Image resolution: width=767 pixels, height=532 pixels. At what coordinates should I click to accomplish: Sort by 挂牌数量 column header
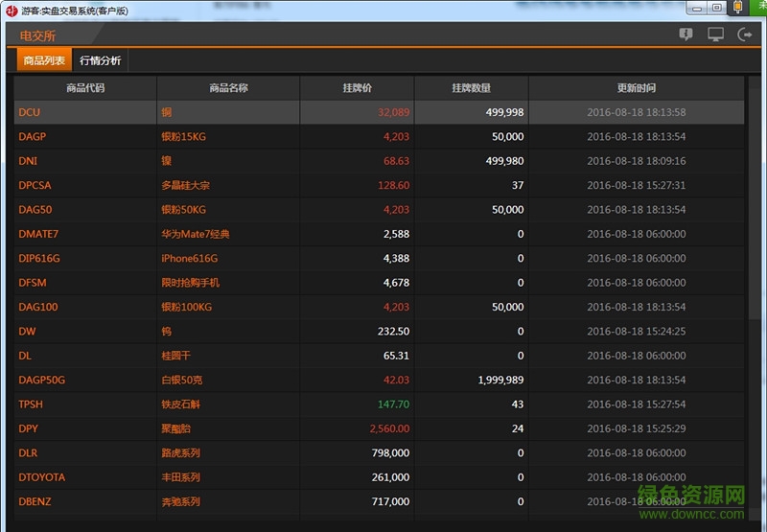pos(472,88)
